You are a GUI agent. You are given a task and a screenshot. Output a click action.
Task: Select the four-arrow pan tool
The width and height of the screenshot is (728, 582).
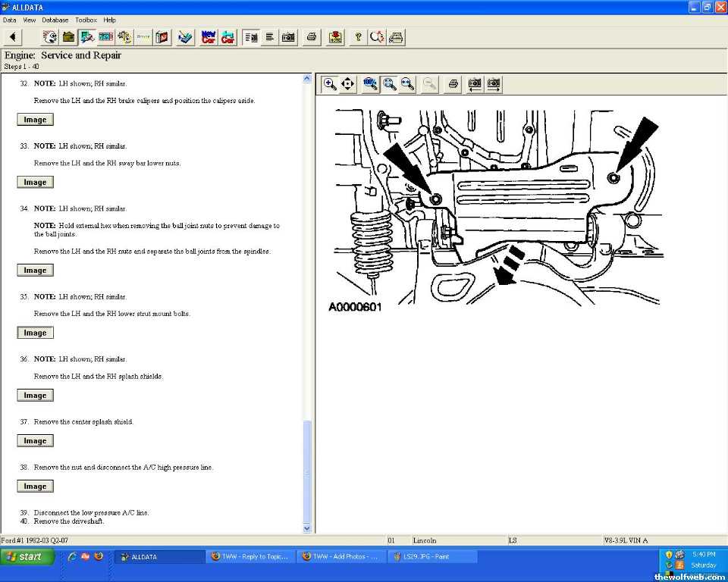(x=348, y=84)
